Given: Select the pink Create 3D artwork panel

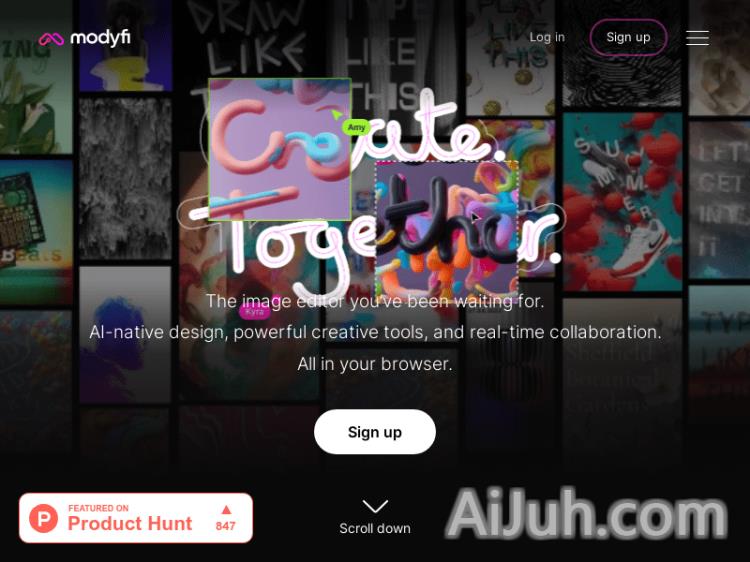Looking at the screenshot, I should click(280, 149).
